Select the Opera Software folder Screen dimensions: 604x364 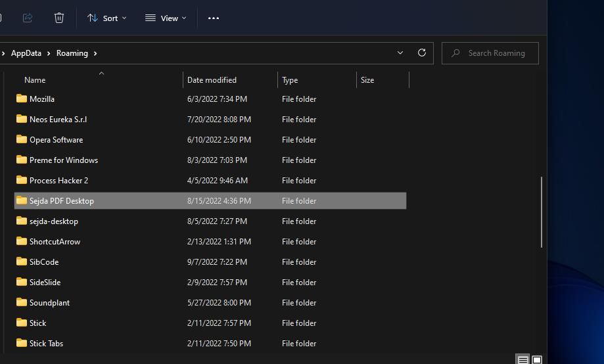56,139
